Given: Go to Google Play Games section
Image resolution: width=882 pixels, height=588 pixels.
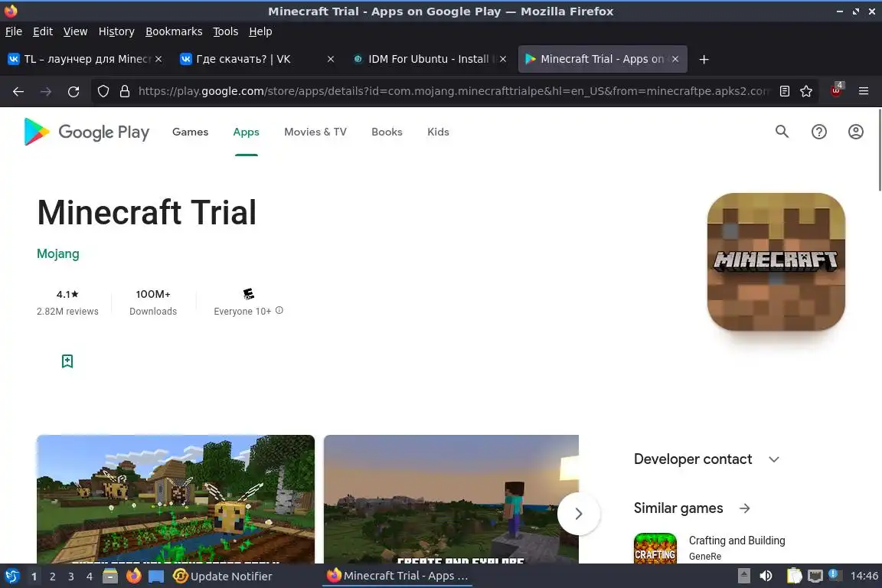Looking at the screenshot, I should point(190,132).
